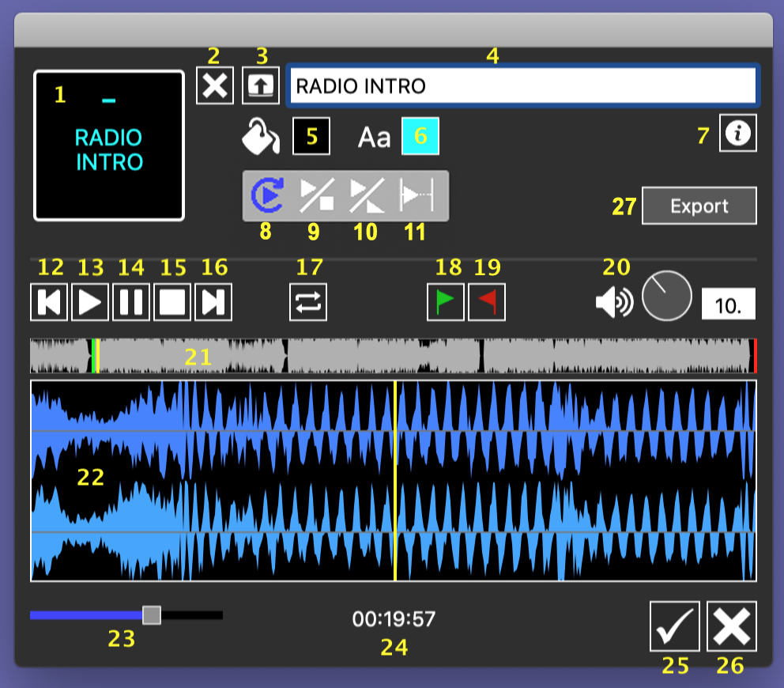
Task: Select the play/fade out mode icon
Action: (367, 195)
